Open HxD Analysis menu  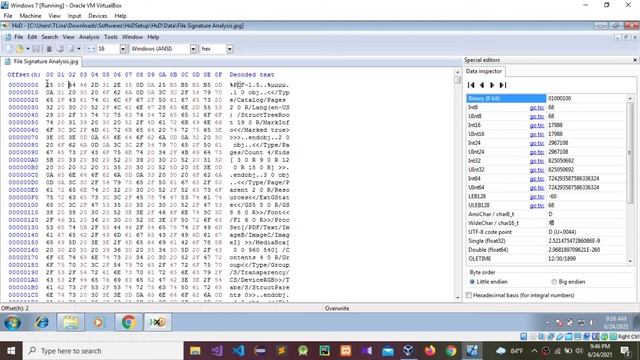(89, 37)
